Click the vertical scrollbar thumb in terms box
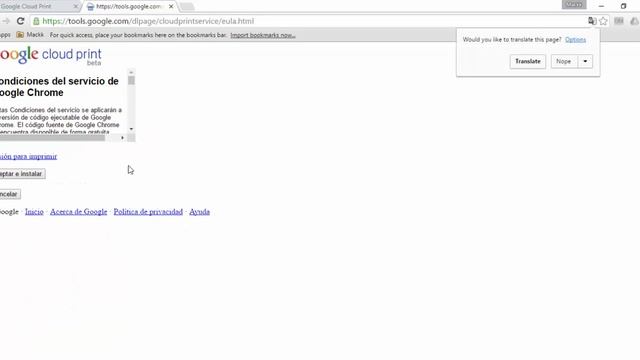Image resolution: width=640 pixels, height=360 pixels. pos(131,80)
